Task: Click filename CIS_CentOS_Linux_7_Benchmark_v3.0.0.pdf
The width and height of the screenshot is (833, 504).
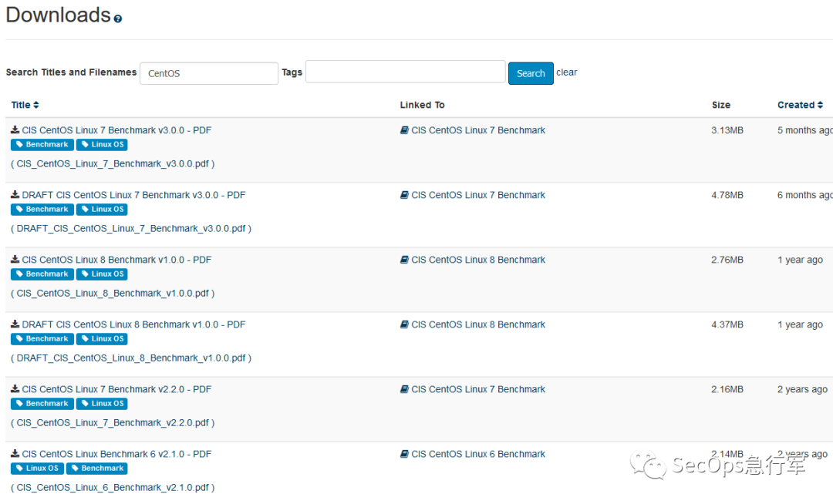Action: pyautogui.click(x=113, y=164)
